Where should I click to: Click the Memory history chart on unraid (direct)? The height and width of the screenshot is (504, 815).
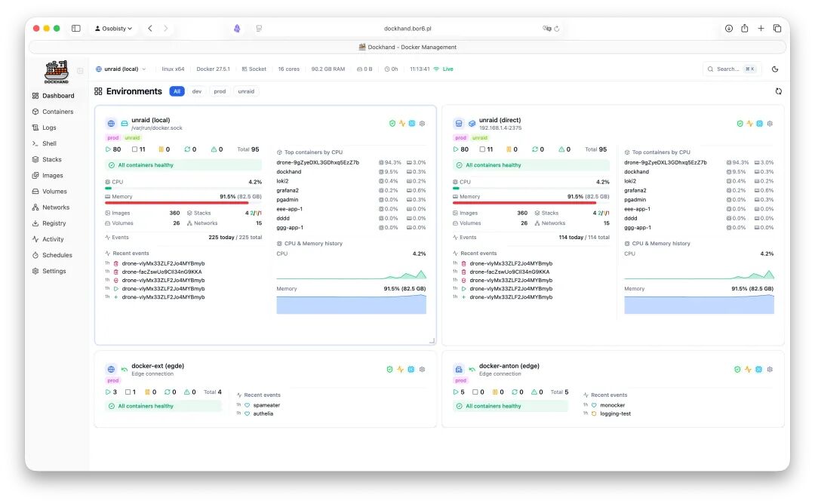pos(699,304)
